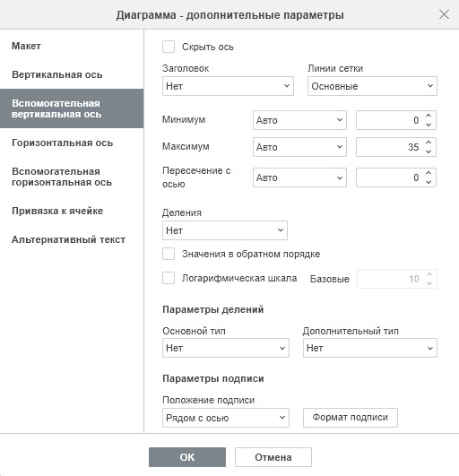459x476 pixels.
Task: Open the Деления dropdown
Action: (225, 230)
